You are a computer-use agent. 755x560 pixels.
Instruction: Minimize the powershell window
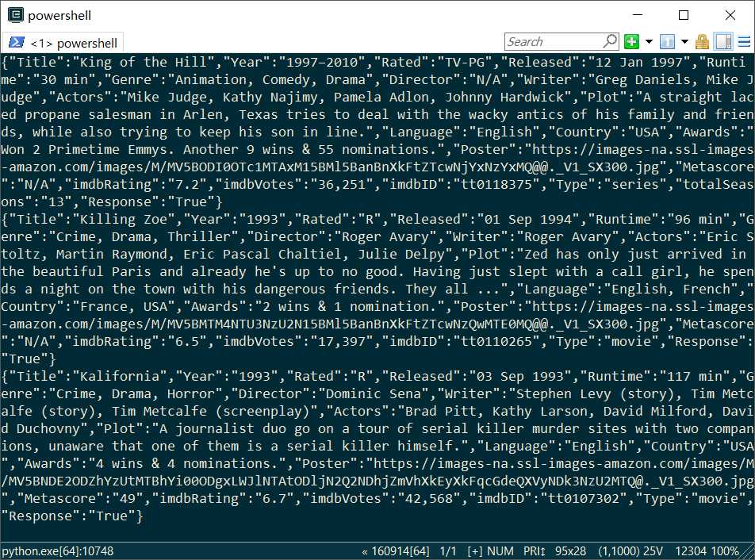tap(638, 15)
